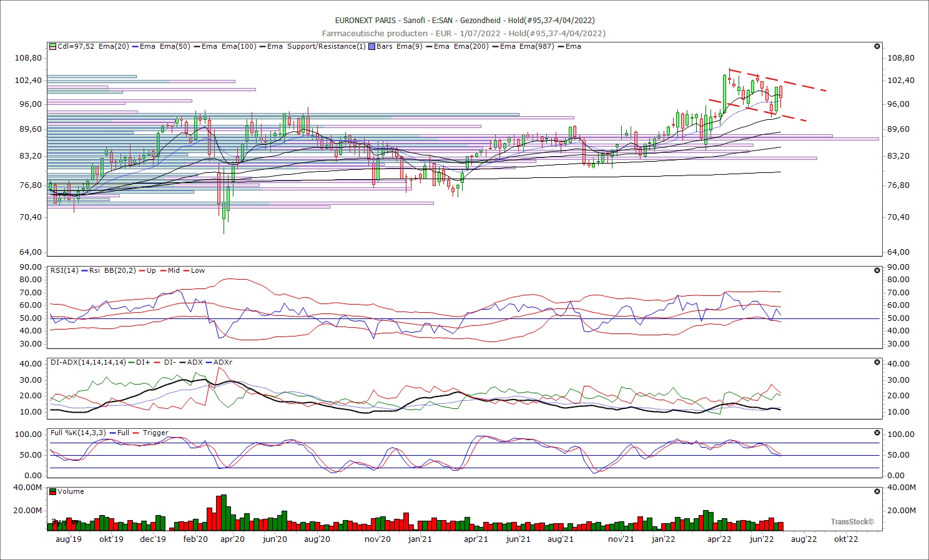The height and width of the screenshot is (560, 929).
Task: Click the Volume legend color swatch
Action: click(x=53, y=491)
